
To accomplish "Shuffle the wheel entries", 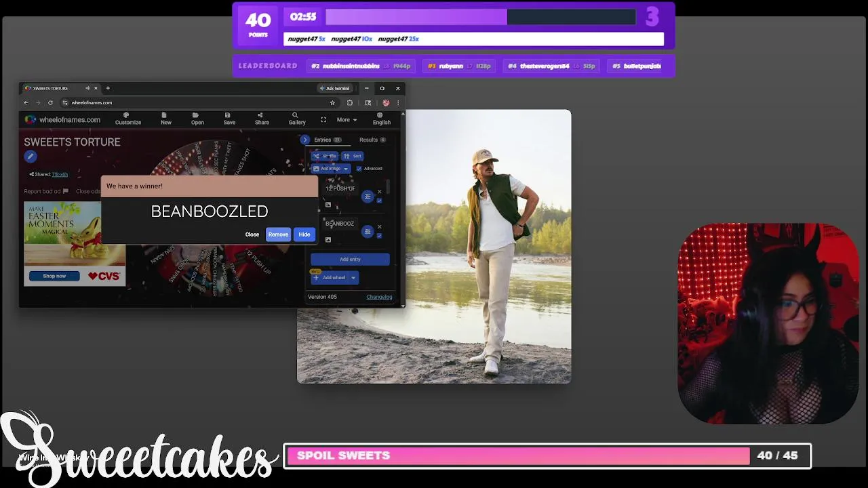I will coord(324,156).
